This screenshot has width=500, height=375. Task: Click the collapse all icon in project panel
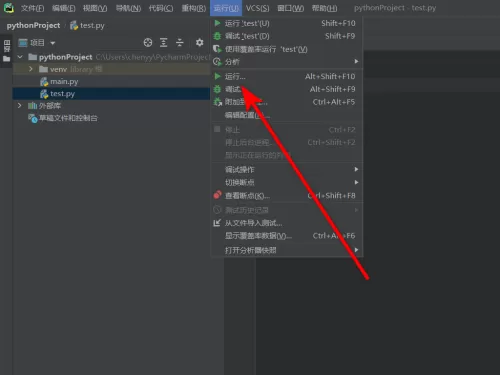pos(180,42)
